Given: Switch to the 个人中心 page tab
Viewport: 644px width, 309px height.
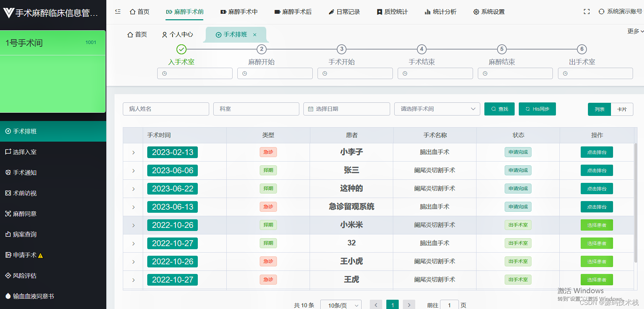Looking at the screenshot, I should click(x=178, y=35).
